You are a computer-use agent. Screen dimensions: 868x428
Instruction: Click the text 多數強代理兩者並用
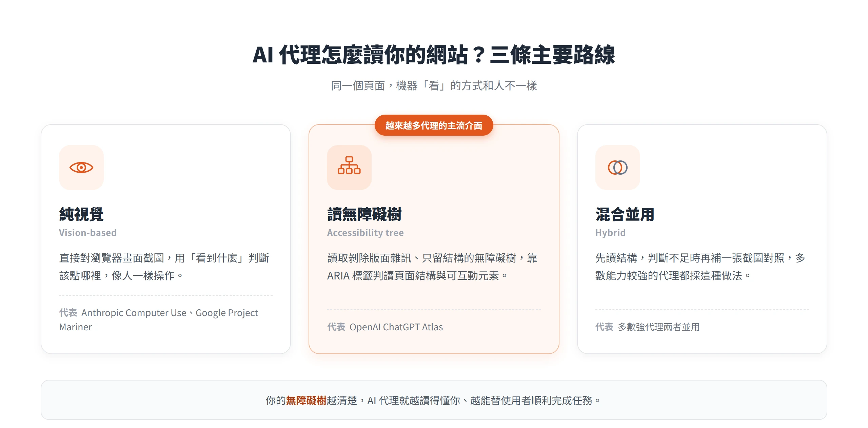click(659, 327)
